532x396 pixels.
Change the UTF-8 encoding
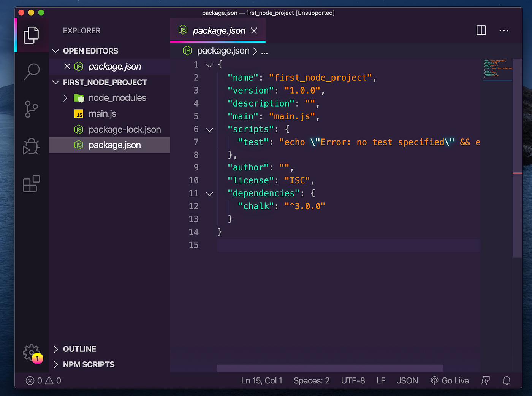(x=353, y=380)
